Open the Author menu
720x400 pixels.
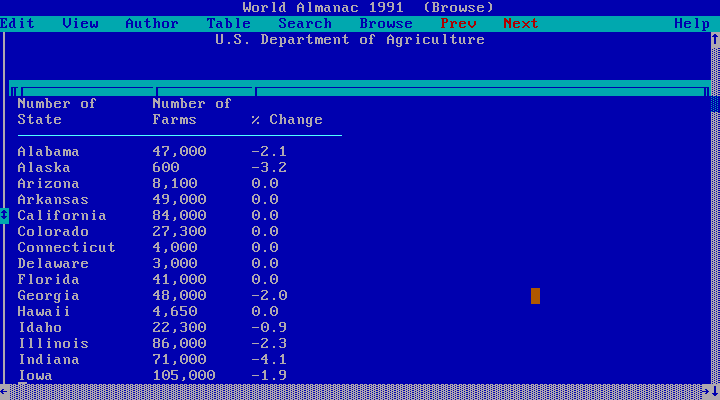click(152, 23)
